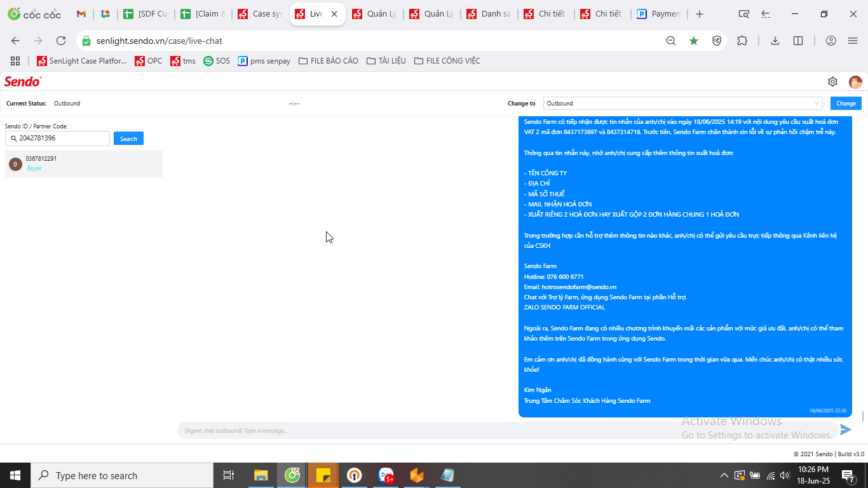This screenshot has width=868, height=488.
Task: Open the zoom magnifier icon in the address bar
Action: pyautogui.click(x=671, y=41)
